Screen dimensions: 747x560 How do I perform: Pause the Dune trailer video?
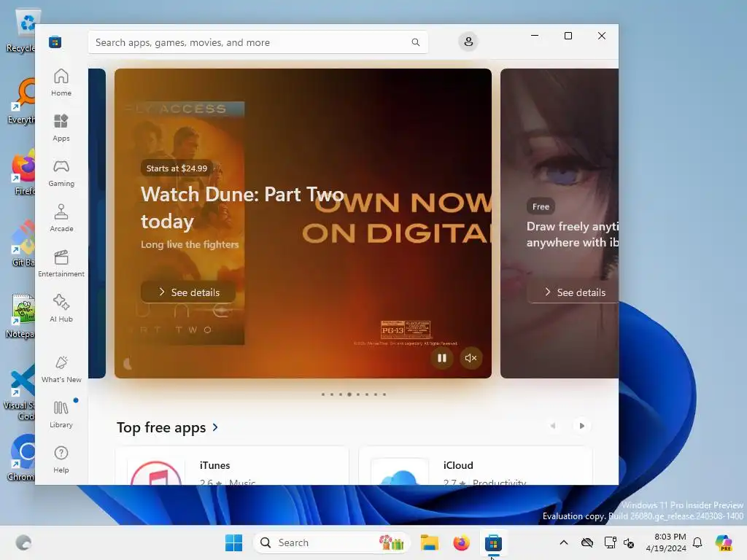442,358
